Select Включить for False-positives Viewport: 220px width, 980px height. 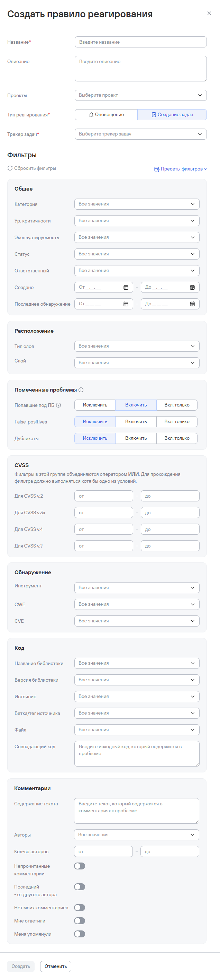(136, 421)
